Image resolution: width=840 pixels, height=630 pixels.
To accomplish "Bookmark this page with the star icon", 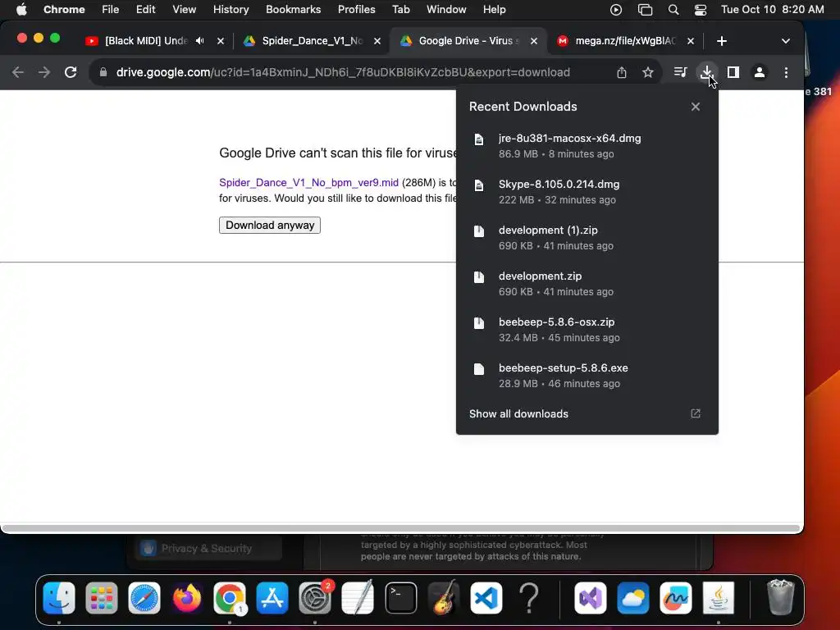I will [648, 72].
